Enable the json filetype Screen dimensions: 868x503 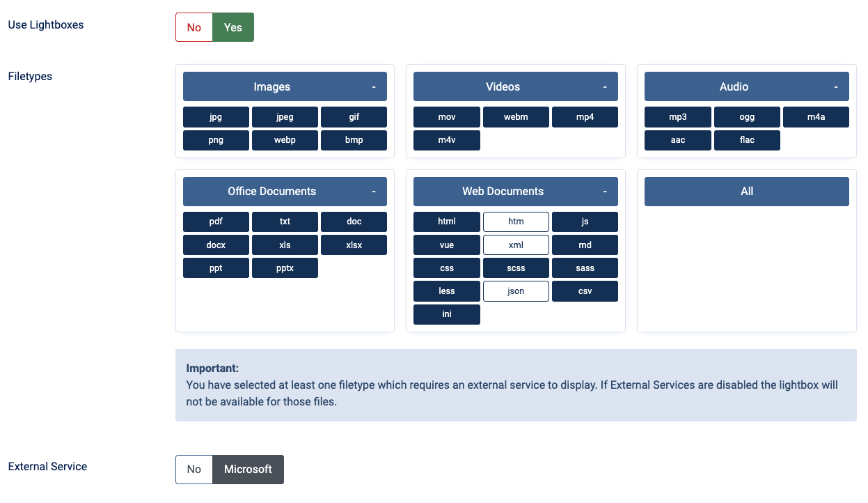[516, 291]
